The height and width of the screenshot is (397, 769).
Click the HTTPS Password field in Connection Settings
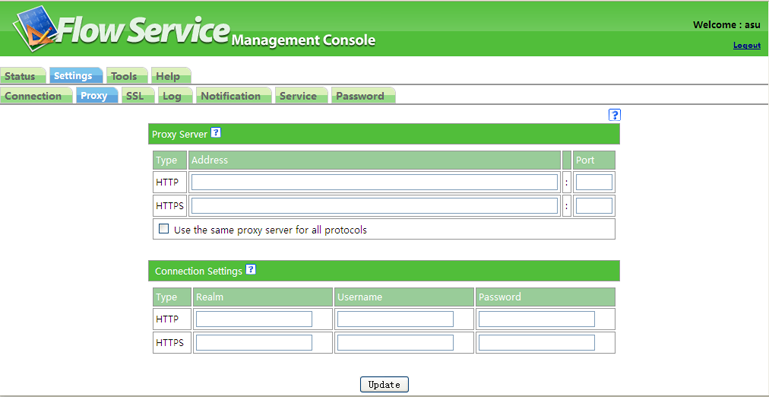pos(537,343)
